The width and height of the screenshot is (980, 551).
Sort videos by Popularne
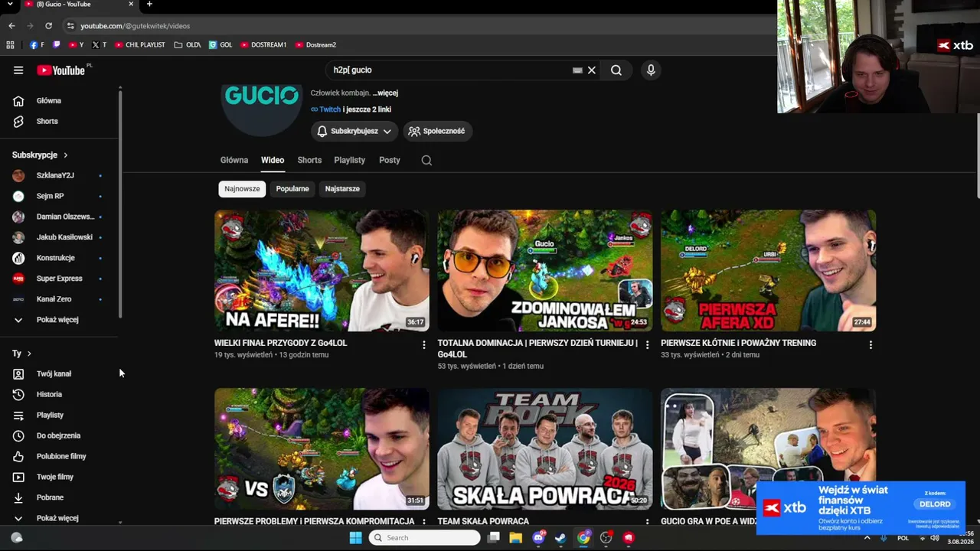coord(292,189)
